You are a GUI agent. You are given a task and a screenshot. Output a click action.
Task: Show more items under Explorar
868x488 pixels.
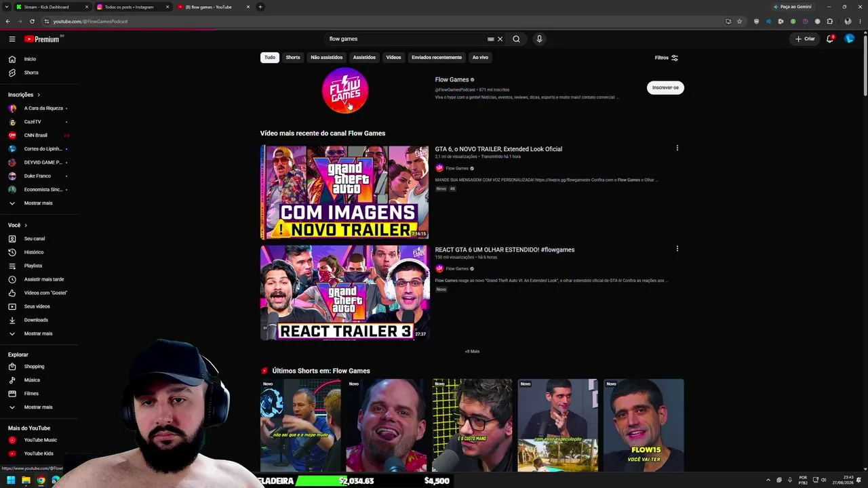coord(39,407)
